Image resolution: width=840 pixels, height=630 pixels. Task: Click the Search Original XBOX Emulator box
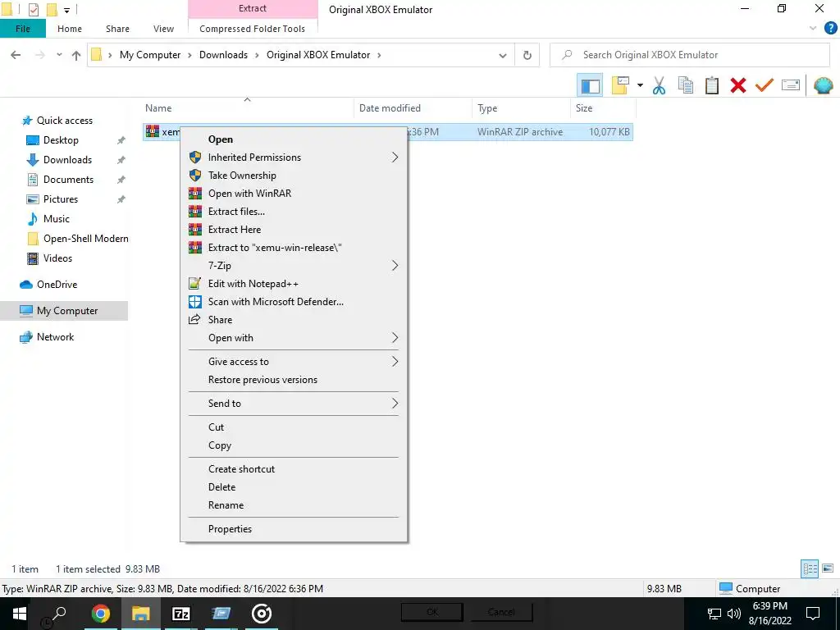[x=690, y=55]
